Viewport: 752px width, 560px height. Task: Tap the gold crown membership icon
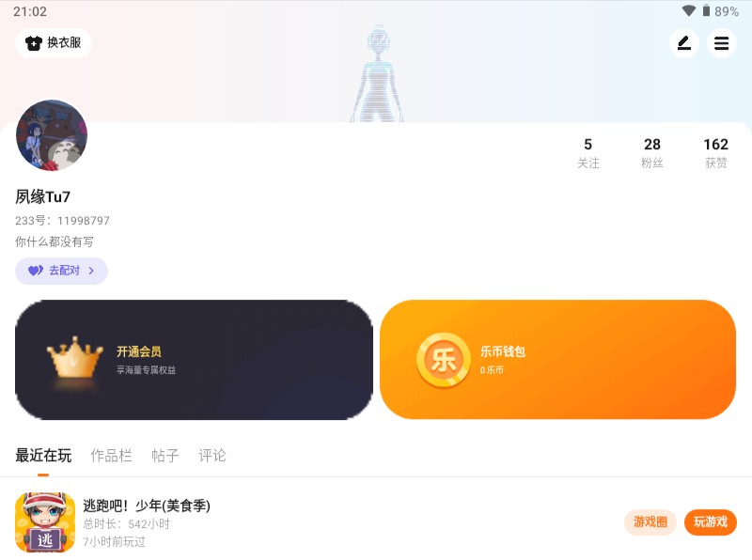(x=74, y=360)
